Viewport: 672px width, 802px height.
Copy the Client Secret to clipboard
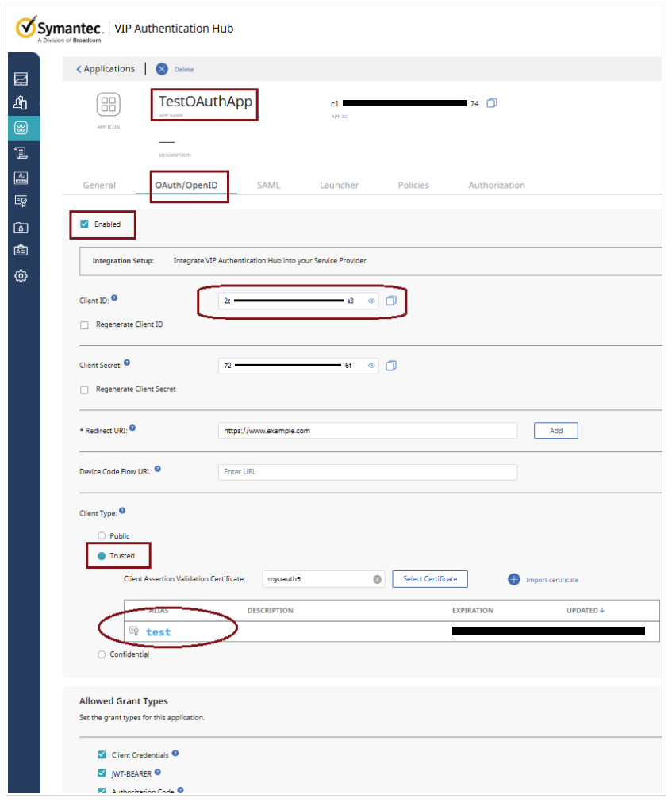click(391, 365)
